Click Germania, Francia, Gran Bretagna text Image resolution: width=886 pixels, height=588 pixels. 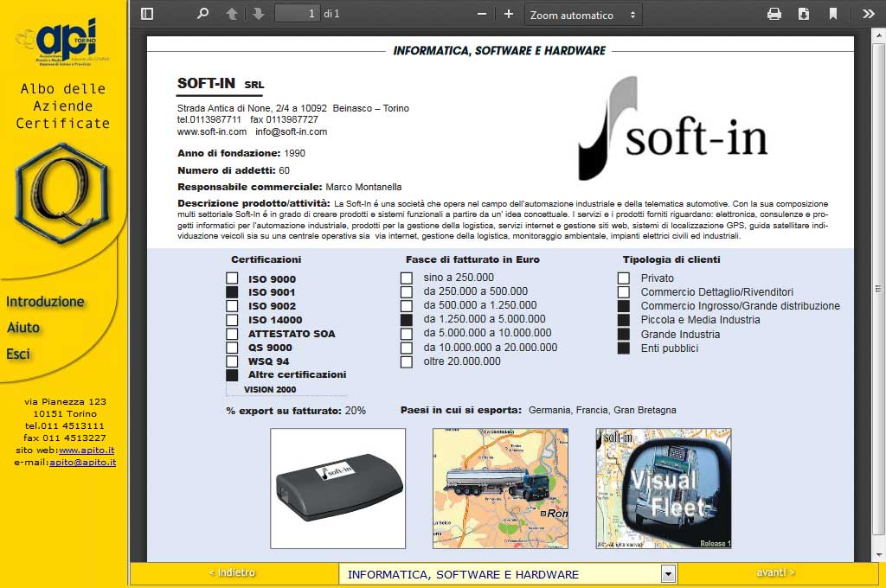pos(602,410)
